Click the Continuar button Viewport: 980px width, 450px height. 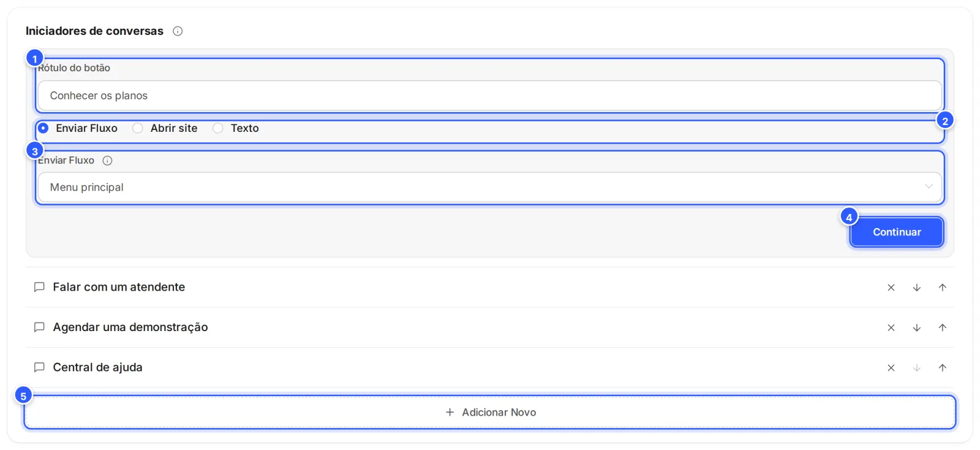[897, 232]
